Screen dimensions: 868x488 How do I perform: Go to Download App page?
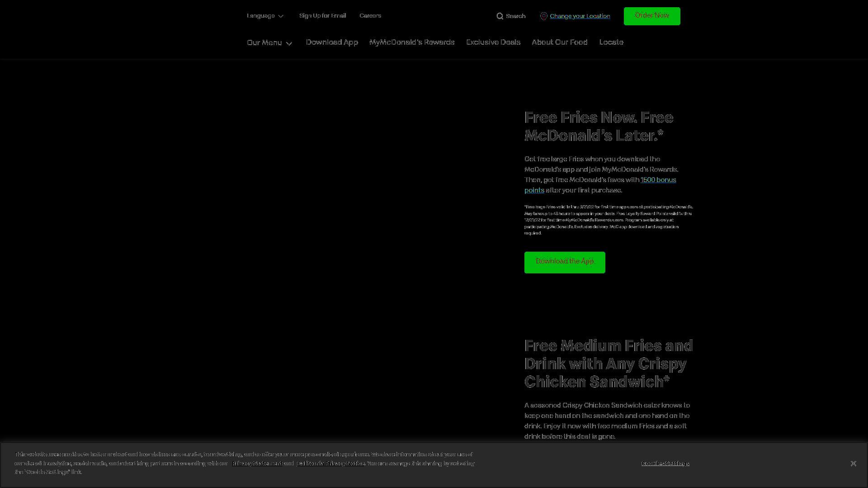[x=332, y=42]
